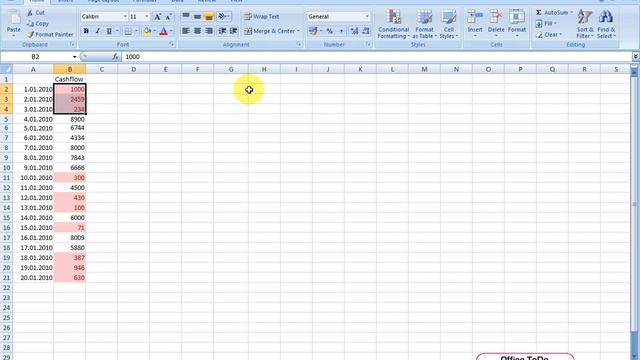Screen dimensions: 640x360
Task: Decrease font size with Shrink Font icon
Action: click(169, 17)
